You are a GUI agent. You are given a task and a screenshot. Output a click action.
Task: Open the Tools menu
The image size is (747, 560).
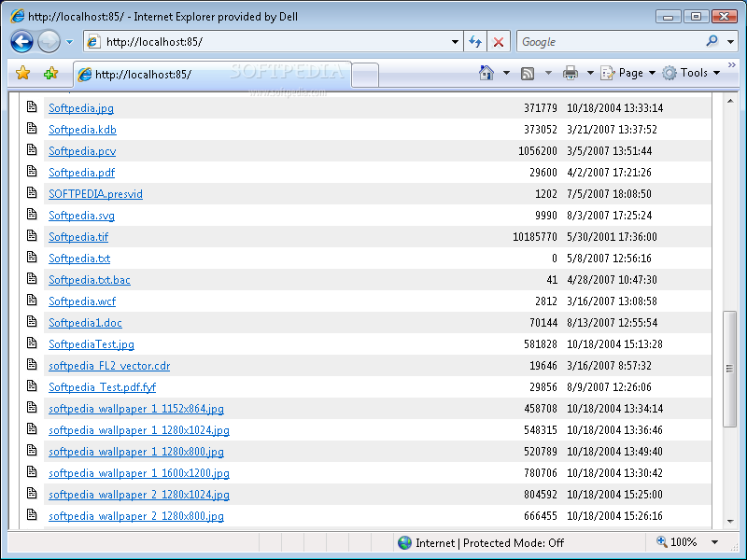coord(691,73)
